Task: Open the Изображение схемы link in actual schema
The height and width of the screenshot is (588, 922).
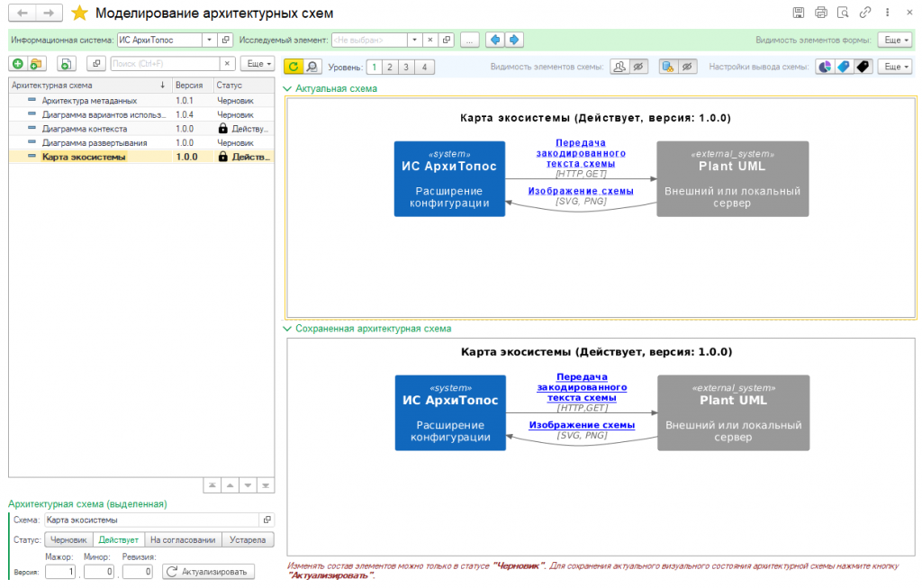Action: [580, 191]
